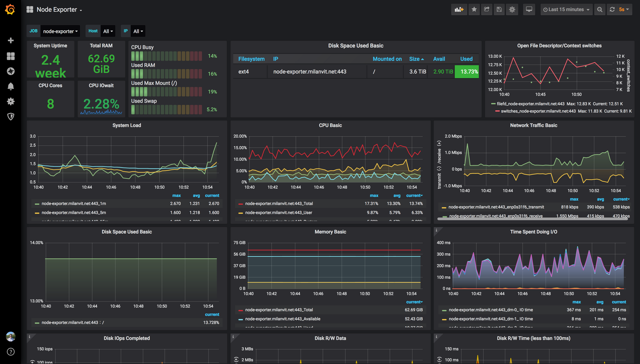Open the CPU Basic panel title menu
Screen dimensions: 640x364
pyautogui.click(x=330, y=125)
